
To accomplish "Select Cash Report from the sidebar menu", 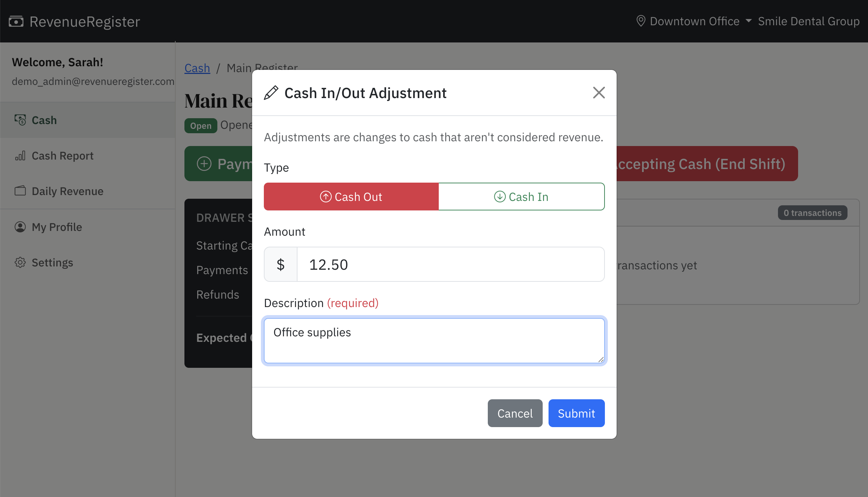I will [63, 155].
